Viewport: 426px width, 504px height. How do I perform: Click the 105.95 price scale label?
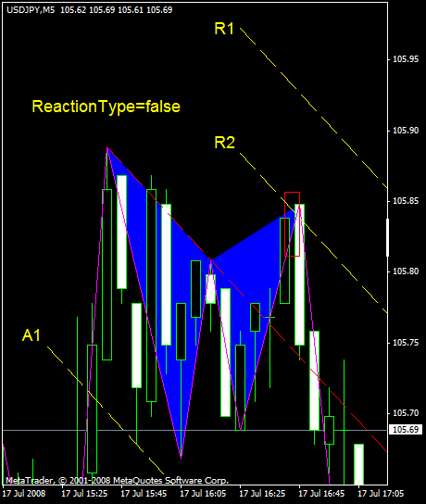(x=406, y=59)
